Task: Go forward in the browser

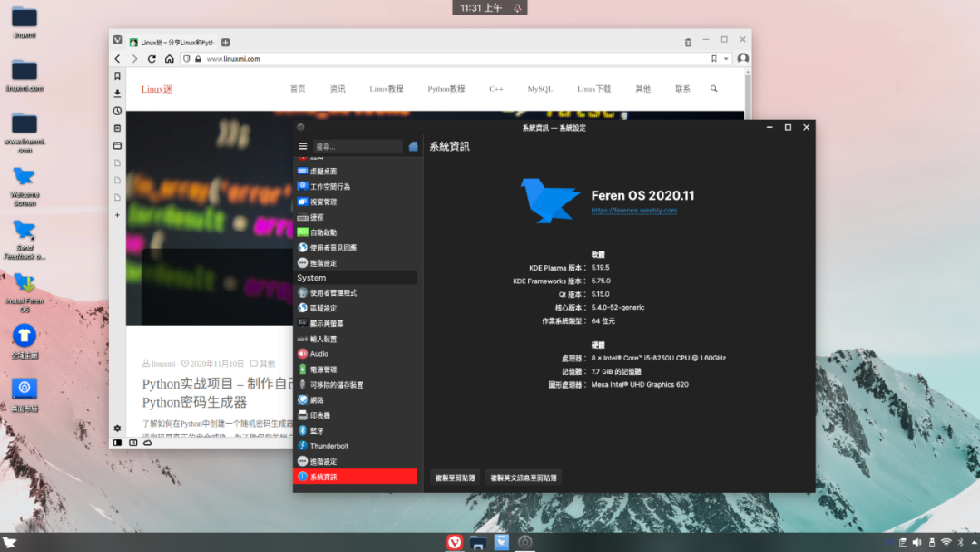Action: click(134, 59)
